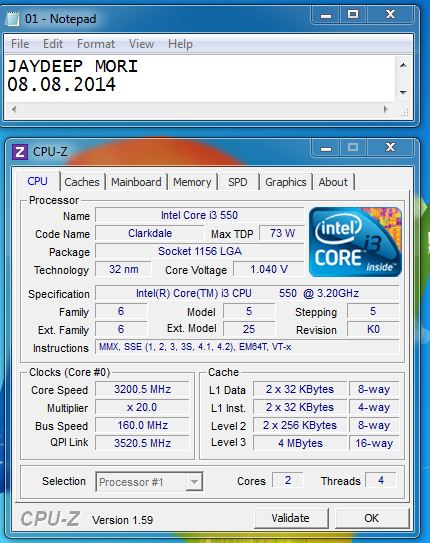Click the Multiplier value x 20.0
430x543 pixels.
click(142, 407)
